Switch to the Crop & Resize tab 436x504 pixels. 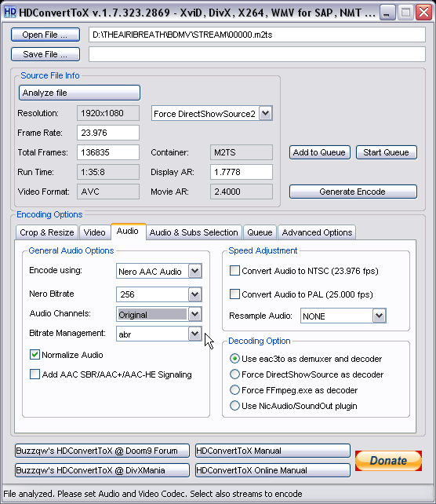pos(47,232)
